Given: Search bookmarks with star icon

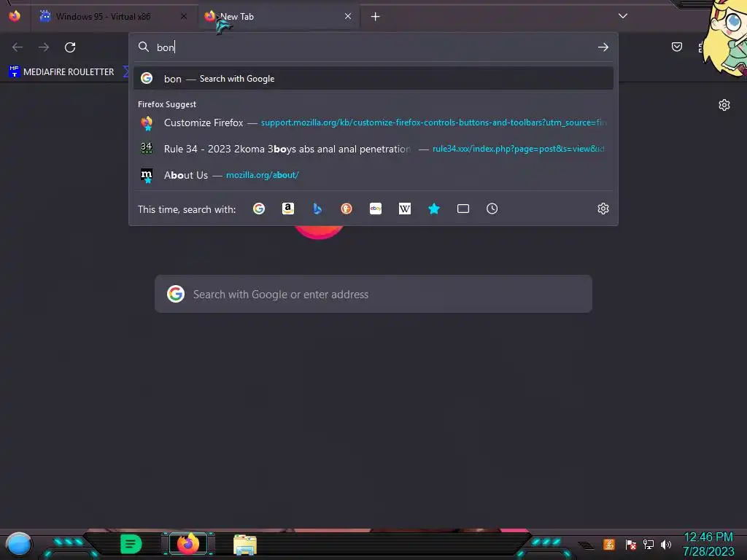Looking at the screenshot, I should [434, 209].
